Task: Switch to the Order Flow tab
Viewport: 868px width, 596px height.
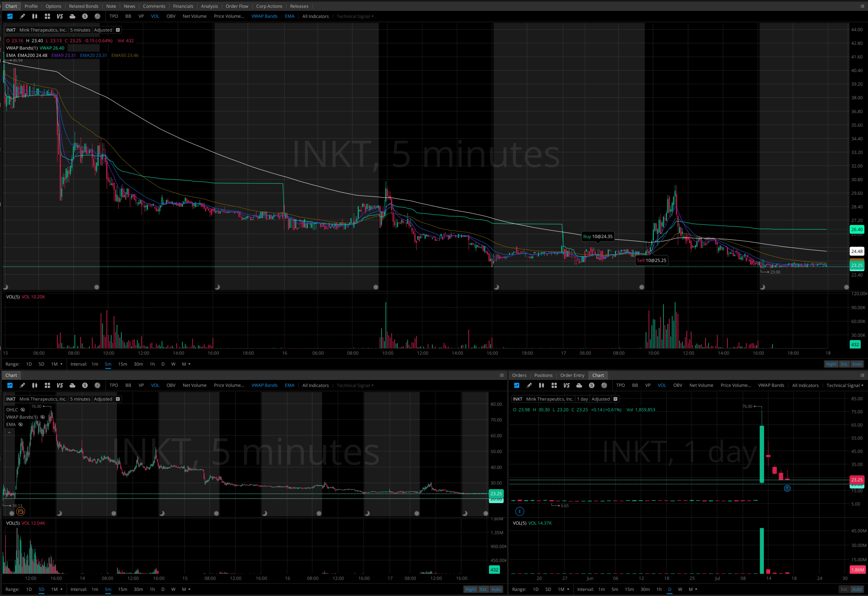Action: 237,6
